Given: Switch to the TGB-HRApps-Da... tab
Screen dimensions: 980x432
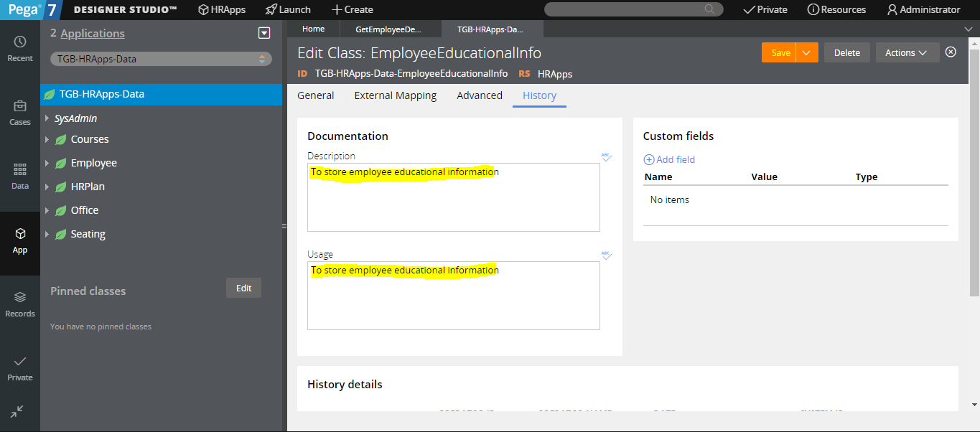Looking at the screenshot, I should pyautogui.click(x=490, y=29).
